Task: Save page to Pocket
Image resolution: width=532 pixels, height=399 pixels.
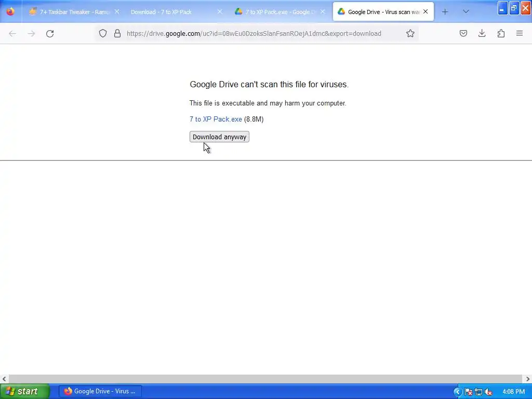Action: [x=463, y=33]
